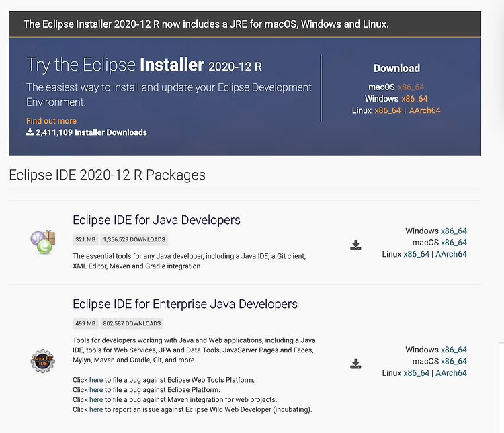
Task: Click the Eclipse IDE 2020-12 R Packages heading
Action: [x=107, y=175]
